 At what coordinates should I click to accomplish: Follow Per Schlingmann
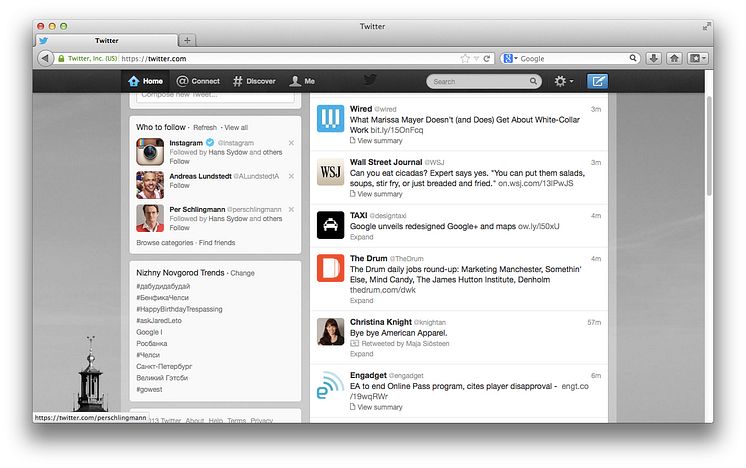point(179,227)
